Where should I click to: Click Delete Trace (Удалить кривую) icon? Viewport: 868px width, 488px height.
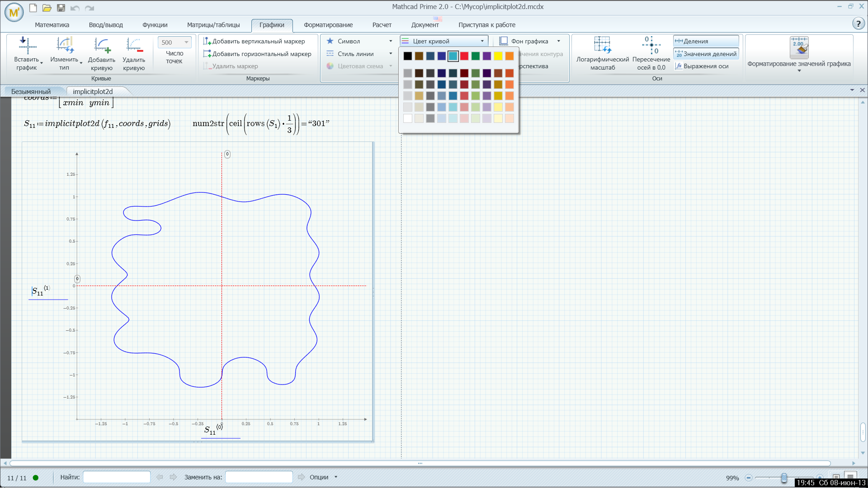134,45
